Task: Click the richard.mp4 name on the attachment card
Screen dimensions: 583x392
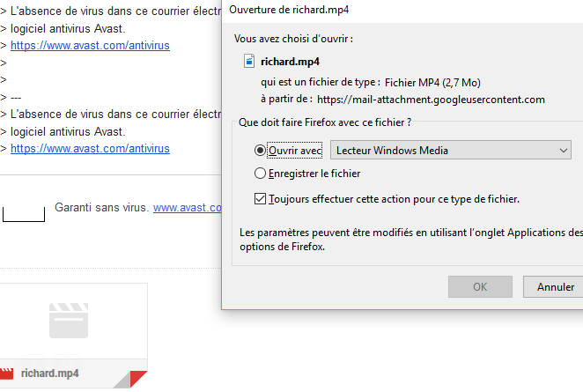Action: [x=50, y=374]
